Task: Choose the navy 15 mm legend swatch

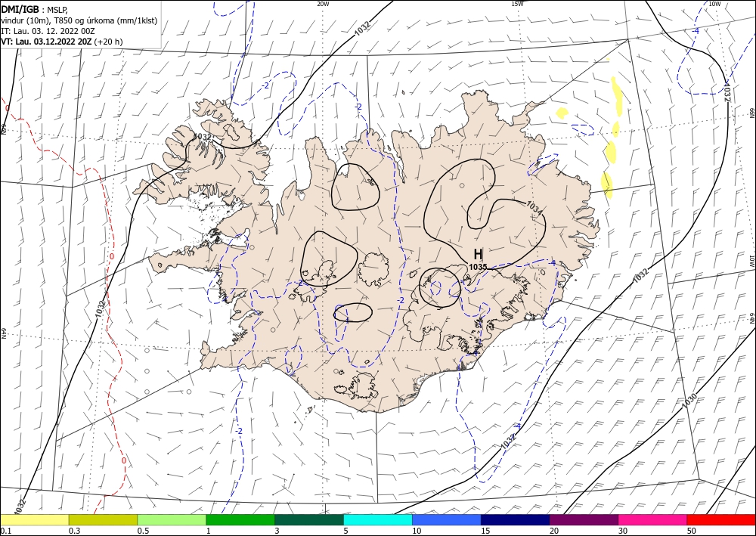Action: pos(516,519)
